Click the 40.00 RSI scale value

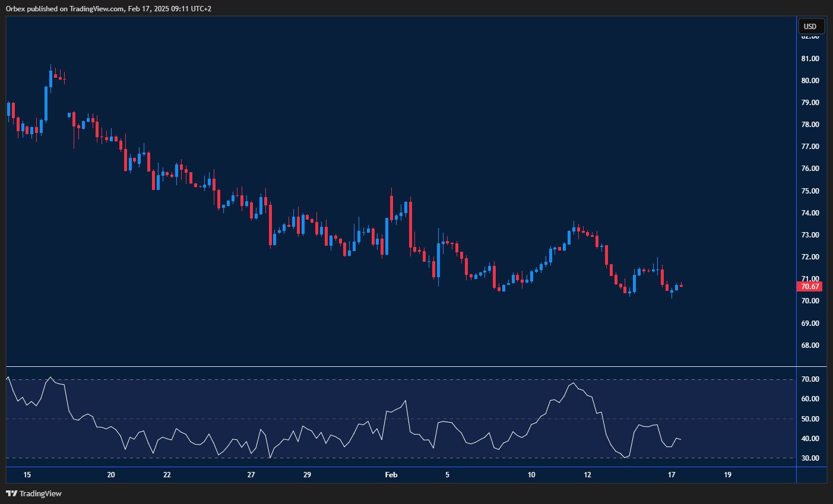[811, 438]
